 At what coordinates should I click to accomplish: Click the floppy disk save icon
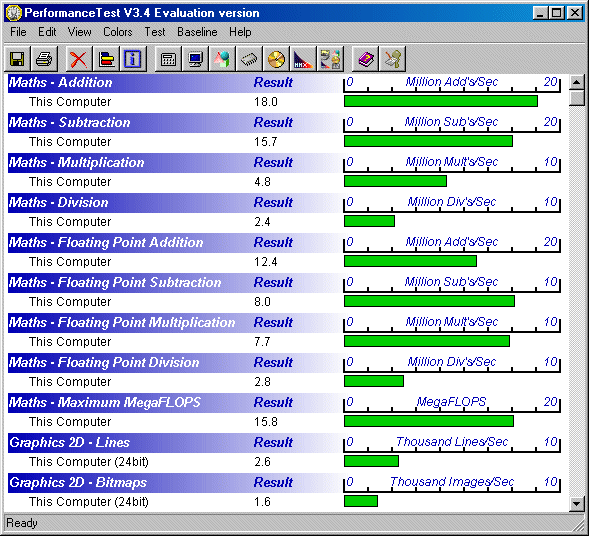click(17, 59)
